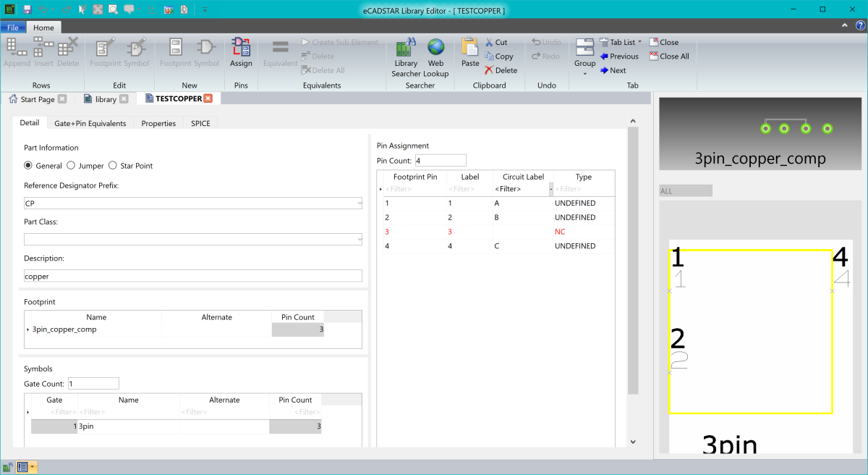Click scroll down arrow of Detail panel
This screenshot has height=475, width=868.
click(x=633, y=441)
